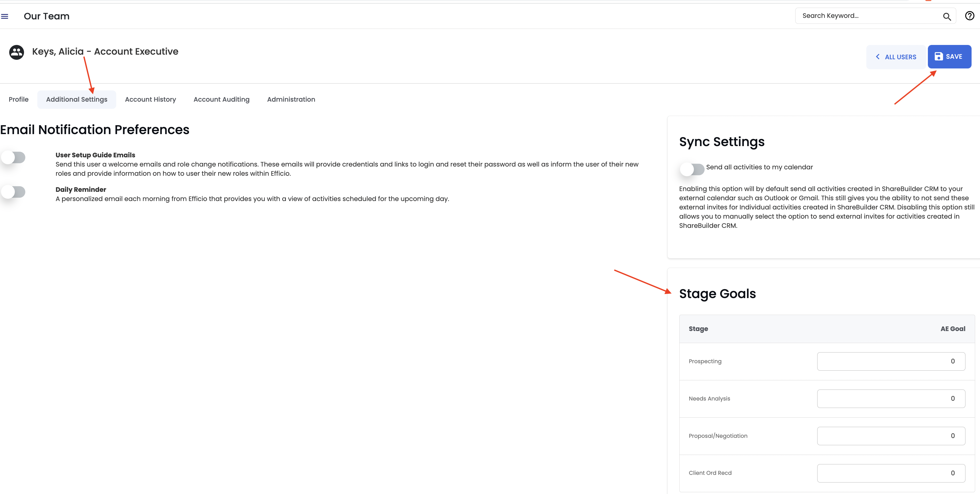This screenshot has width=980, height=494.
Task: Open the Account Auditing tab
Action: [221, 99]
